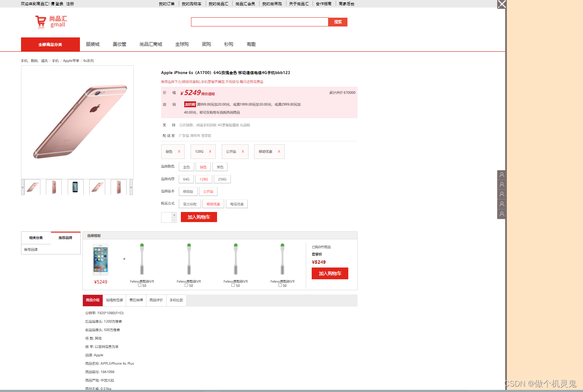Switch to the 商品介绍 tab
The width and height of the screenshot is (583, 392).
click(93, 300)
